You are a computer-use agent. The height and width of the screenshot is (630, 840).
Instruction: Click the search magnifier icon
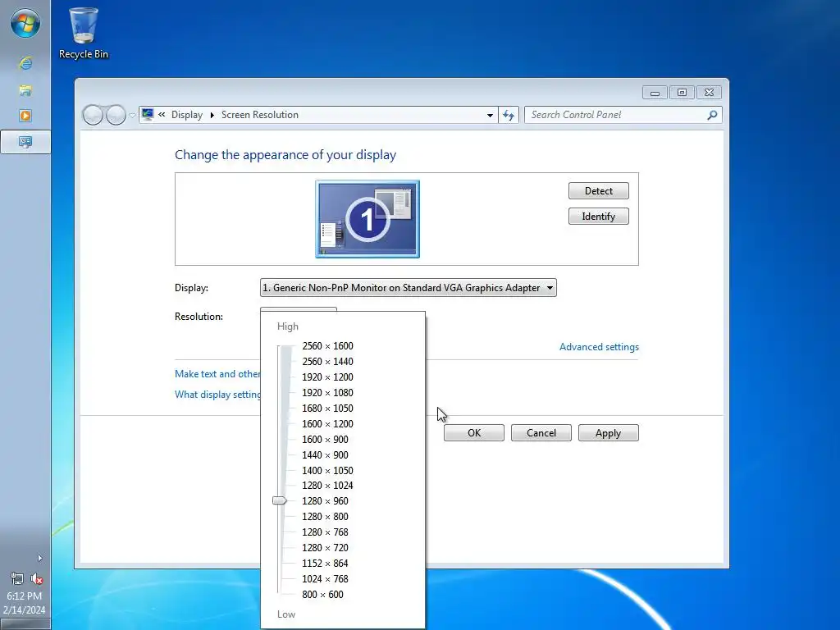[x=712, y=115]
